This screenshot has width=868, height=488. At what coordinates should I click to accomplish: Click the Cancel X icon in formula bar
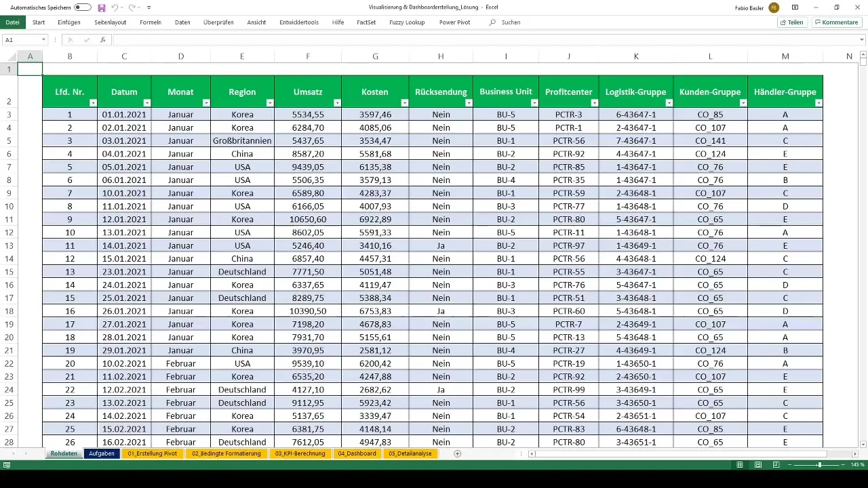pos(70,40)
